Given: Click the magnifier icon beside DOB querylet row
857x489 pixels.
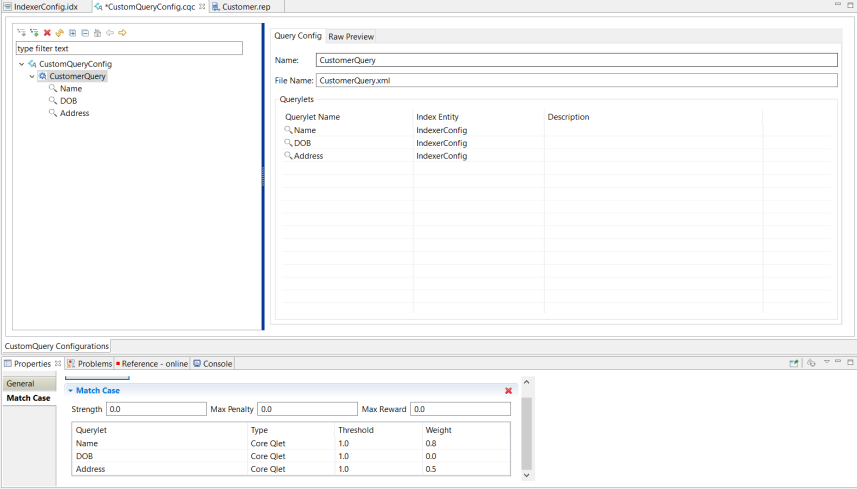Looking at the screenshot, I should [288, 143].
